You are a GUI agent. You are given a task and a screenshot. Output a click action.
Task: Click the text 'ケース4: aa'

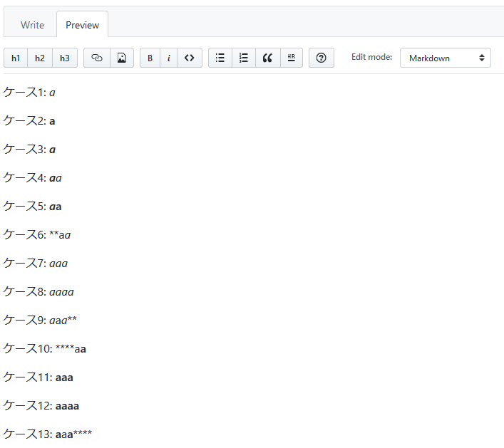33,178
